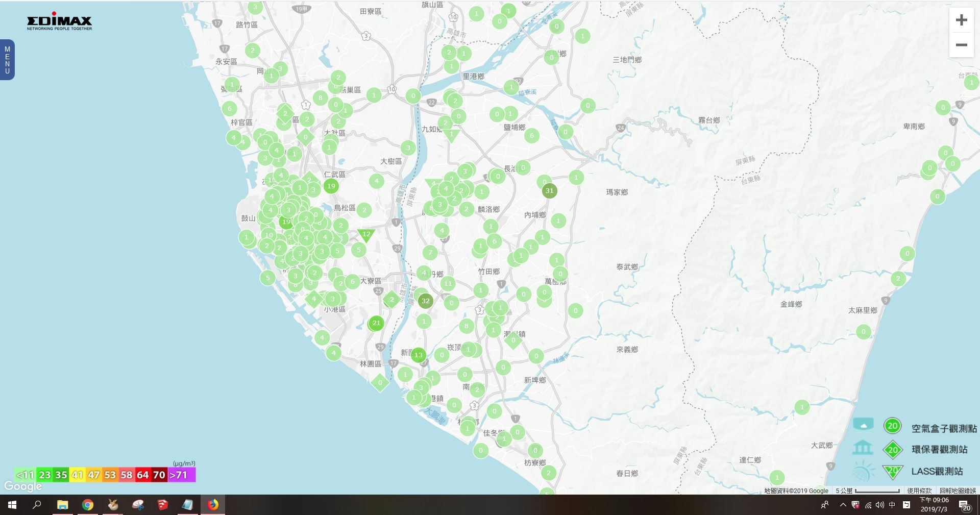980x515 pixels.
Task: Open the SketchUp taskbar icon
Action: [x=163, y=505]
